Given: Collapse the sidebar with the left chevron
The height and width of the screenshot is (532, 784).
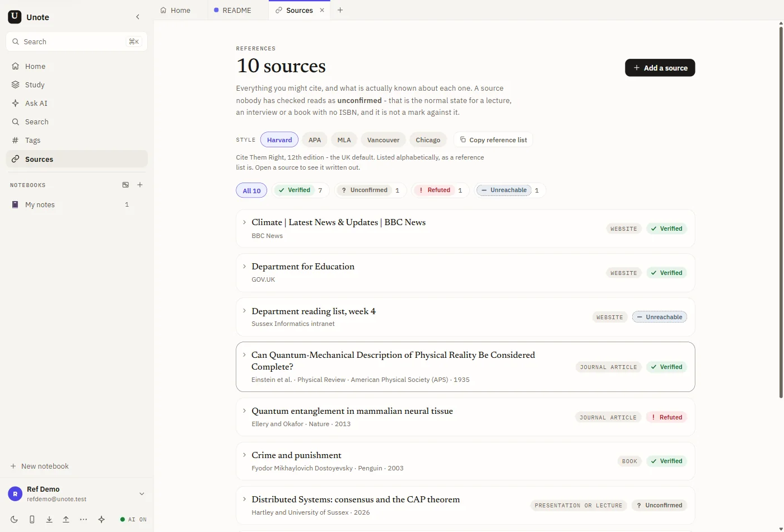Looking at the screenshot, I should [138, 17].
